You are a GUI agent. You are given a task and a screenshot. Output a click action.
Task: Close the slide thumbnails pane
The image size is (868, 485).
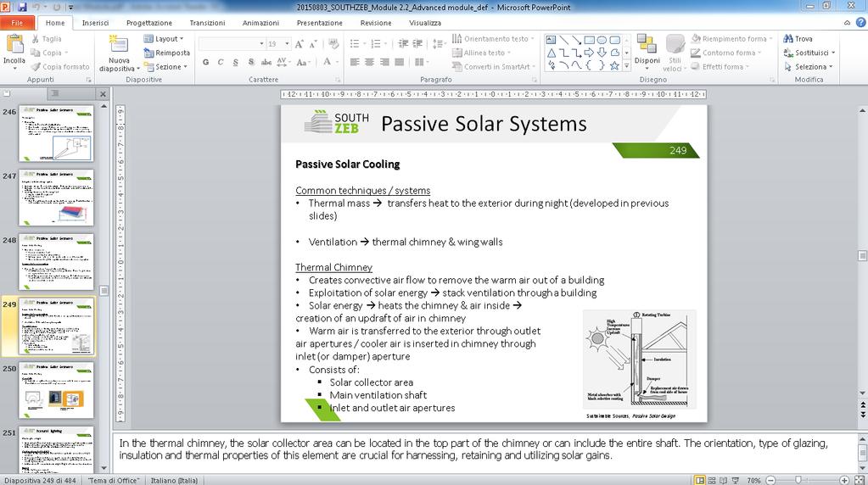(x=103, y=94)
